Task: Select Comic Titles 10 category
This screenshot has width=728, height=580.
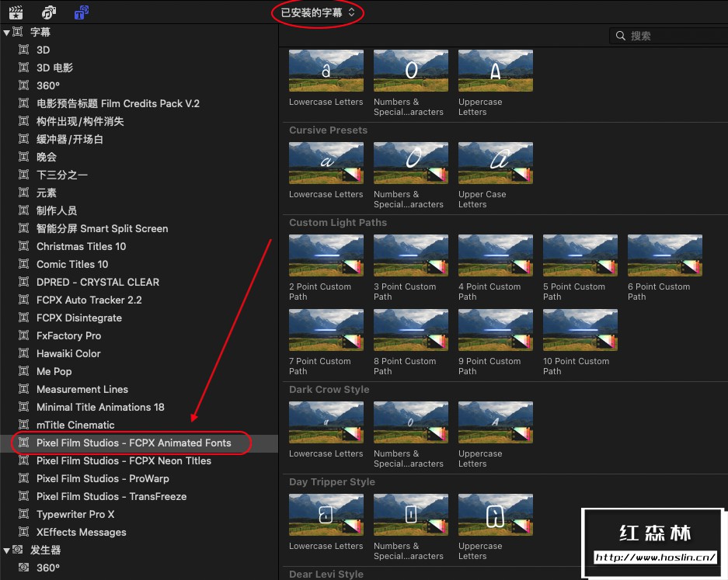Action: point(72,264)
